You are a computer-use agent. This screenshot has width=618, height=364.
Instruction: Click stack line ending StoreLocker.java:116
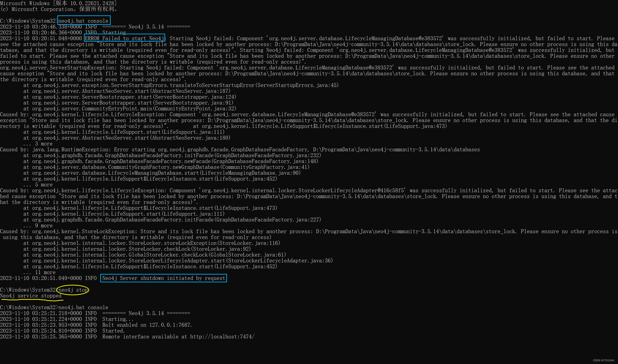tap(152, 243)
